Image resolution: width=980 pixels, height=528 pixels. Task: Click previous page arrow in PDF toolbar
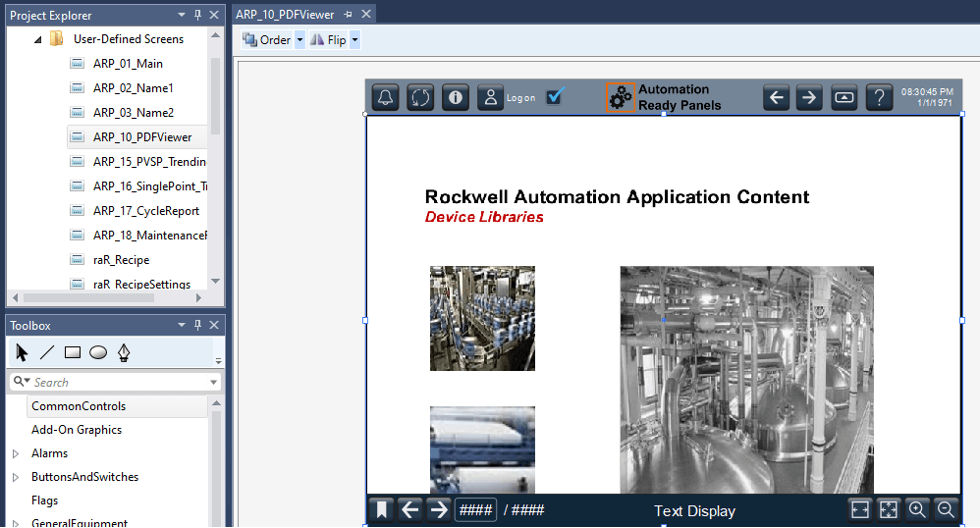[410, 510]
